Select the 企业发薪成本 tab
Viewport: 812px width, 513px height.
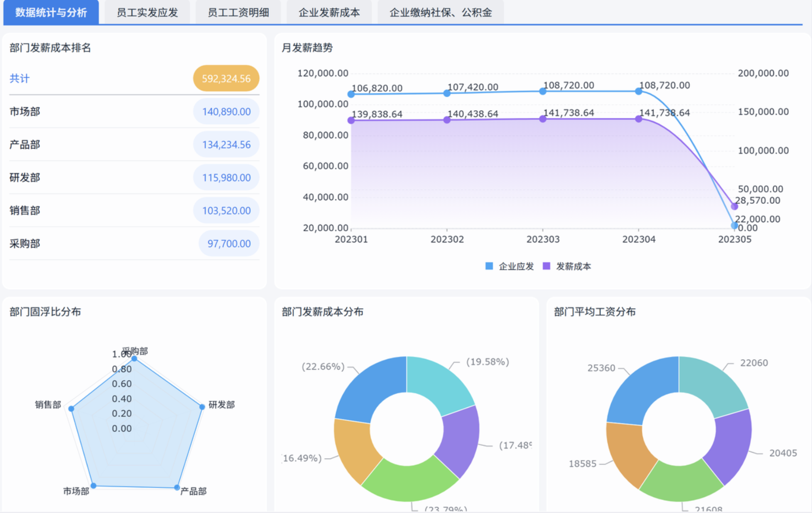329,12
